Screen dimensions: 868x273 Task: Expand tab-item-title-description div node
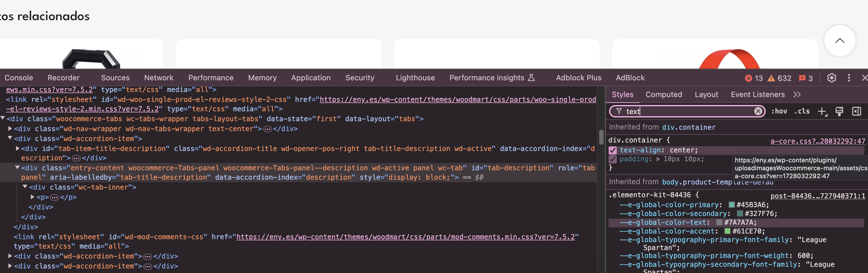[18, 148]
